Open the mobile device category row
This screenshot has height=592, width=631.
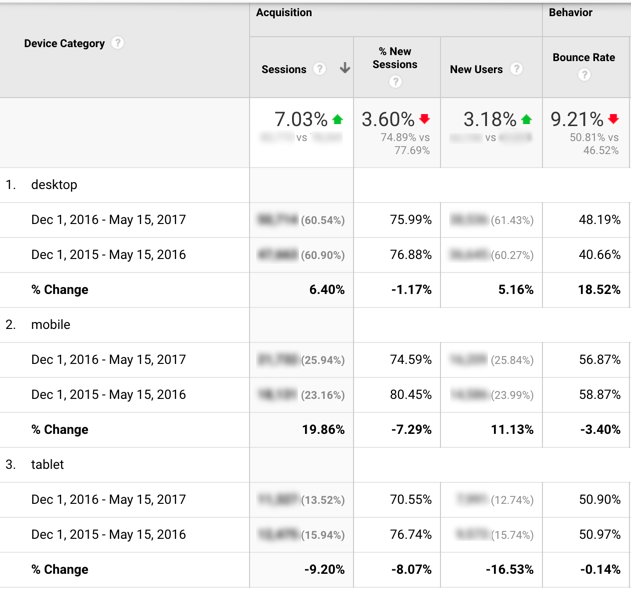(51, 324)
